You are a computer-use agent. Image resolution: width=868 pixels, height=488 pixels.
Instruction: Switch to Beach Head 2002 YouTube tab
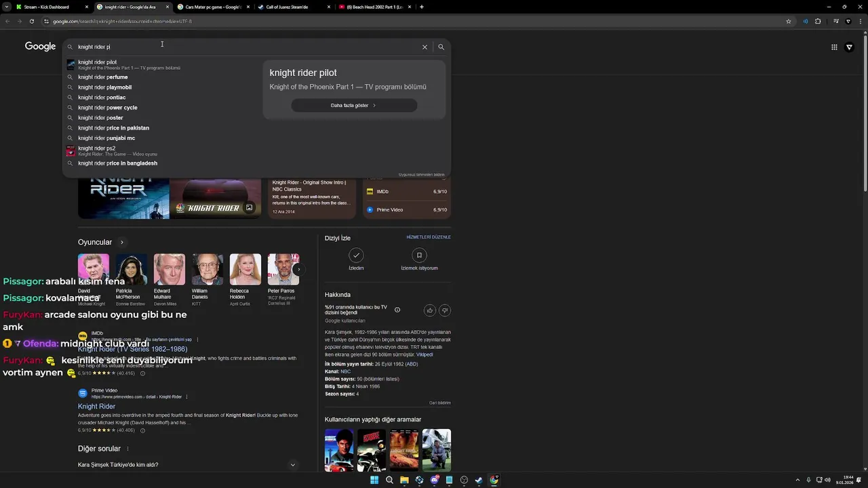374,7
